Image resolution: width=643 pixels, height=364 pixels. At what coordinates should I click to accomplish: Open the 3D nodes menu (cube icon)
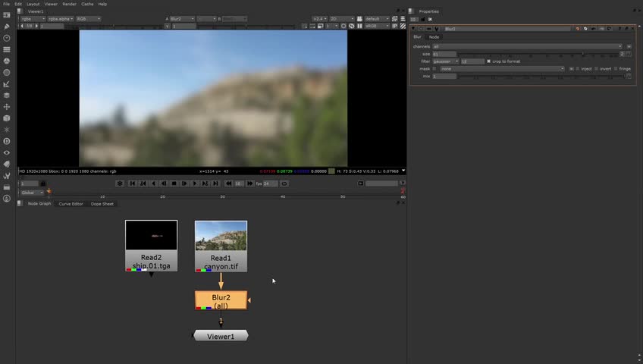tap(7, 118)
